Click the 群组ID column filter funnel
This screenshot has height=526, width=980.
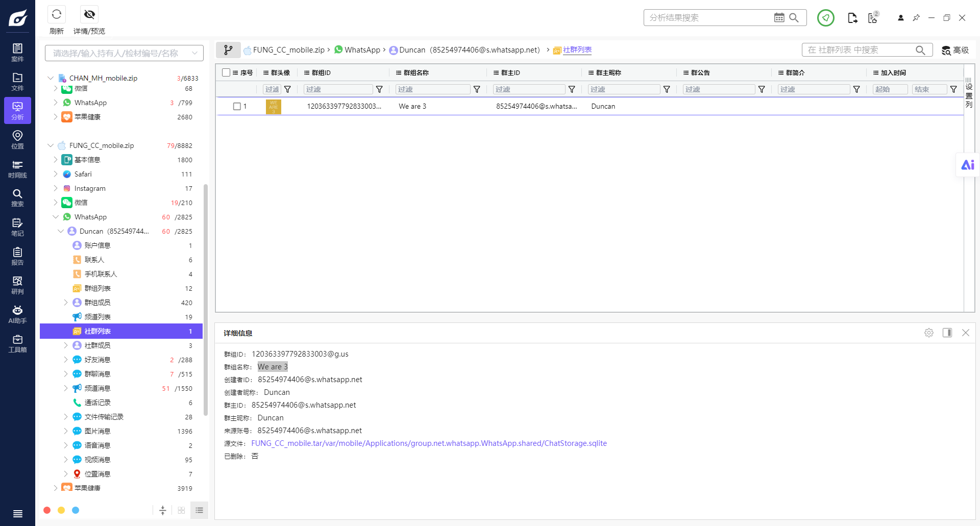tap(379, 89)
